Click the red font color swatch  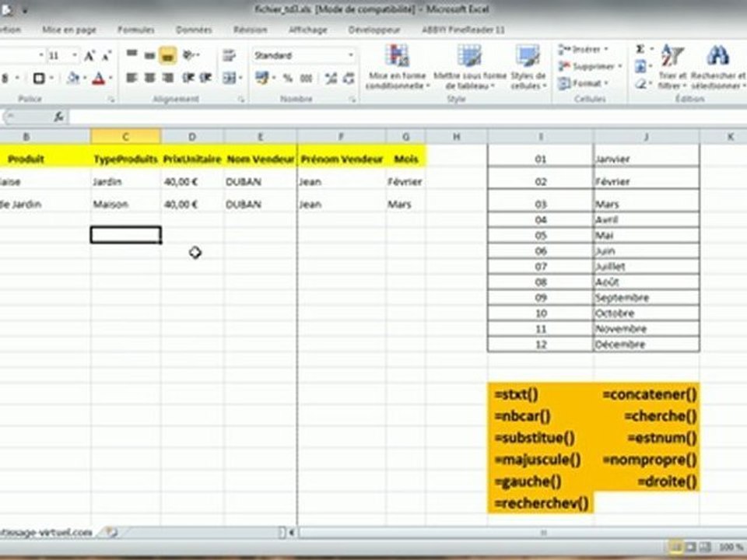[99, 78]
